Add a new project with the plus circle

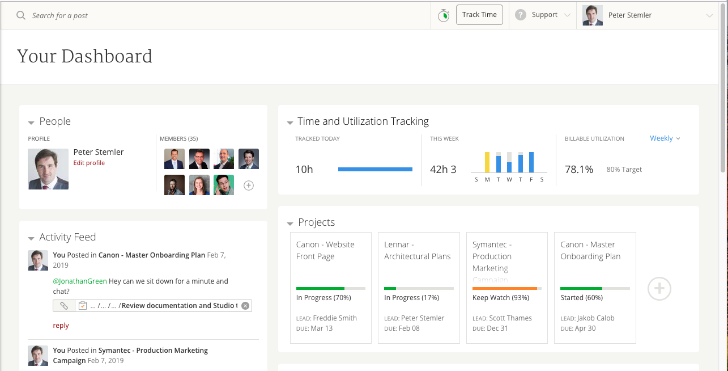(x=659, y=289)
